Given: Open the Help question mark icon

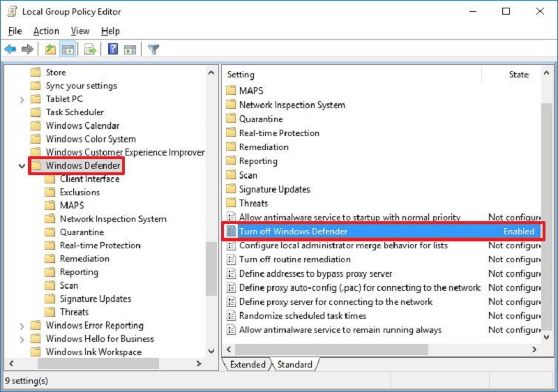Looking at the screenshot, I should tap(113, 49).
